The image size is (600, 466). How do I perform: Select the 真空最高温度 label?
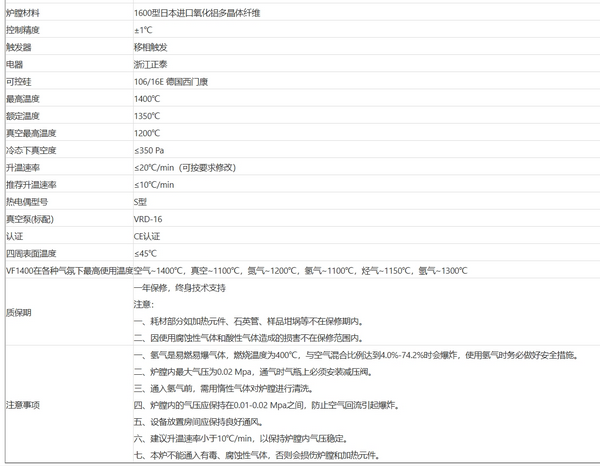(31, 133)
